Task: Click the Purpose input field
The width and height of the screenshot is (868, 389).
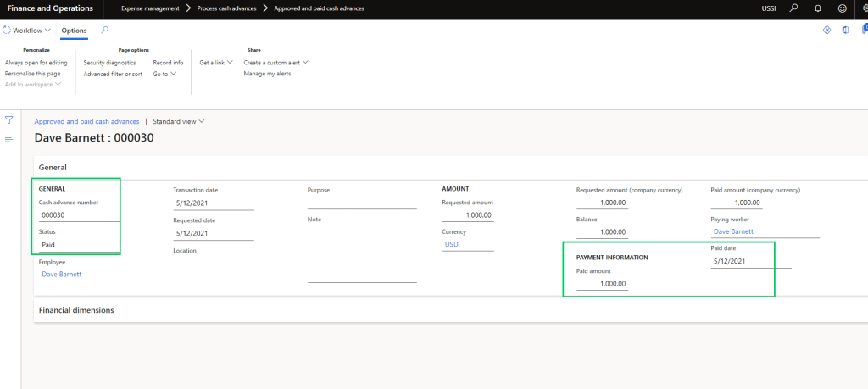Action: tap(362, 203)
